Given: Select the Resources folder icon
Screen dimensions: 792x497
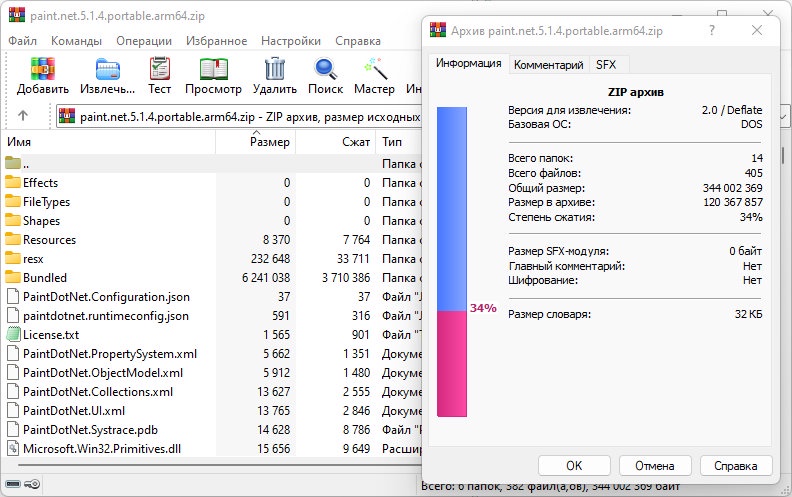Looking at the screenshot, I should tap(13, 239).
